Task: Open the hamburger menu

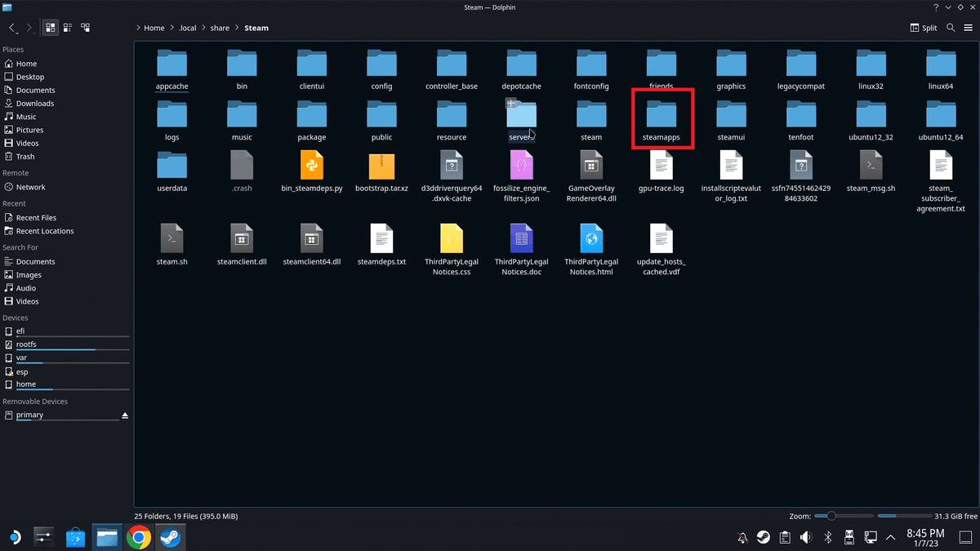Action: [x=967, y=28]
